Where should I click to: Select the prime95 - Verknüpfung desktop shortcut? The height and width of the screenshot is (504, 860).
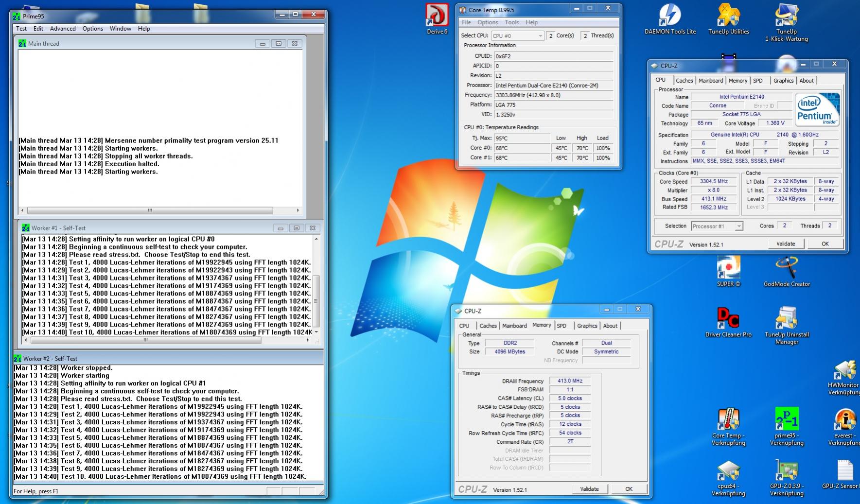point(787,427)
